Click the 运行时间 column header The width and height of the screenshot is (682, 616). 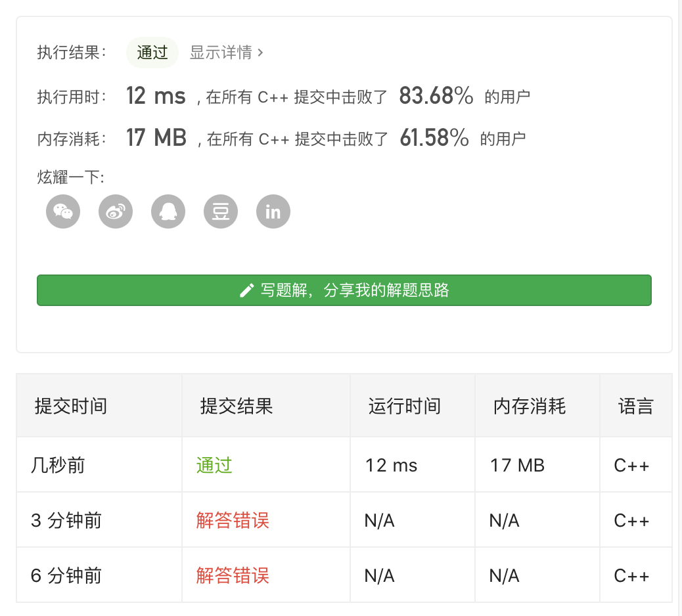point(404,406)
